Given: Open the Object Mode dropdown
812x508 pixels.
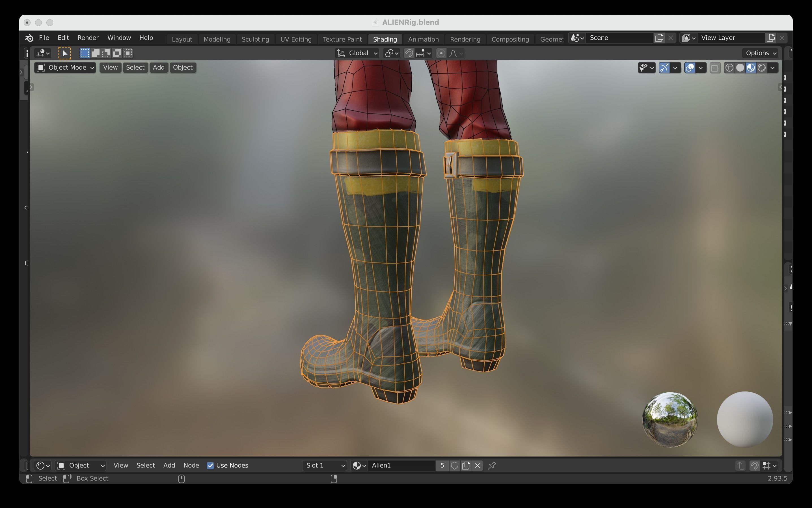Looking at the screenshot, I should [65, 68].
